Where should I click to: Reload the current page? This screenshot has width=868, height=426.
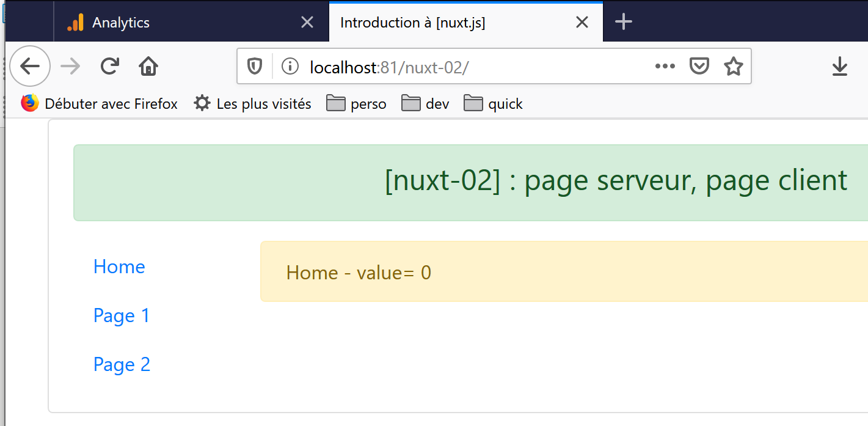[x=110, y=66]
